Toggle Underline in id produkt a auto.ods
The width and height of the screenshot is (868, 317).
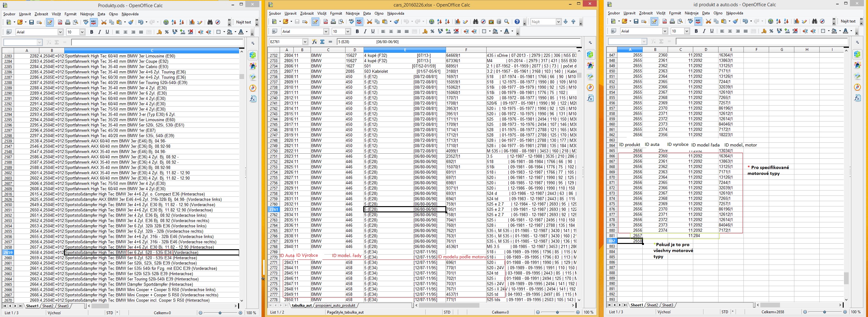pyautogui.click(x=712, y=31)
